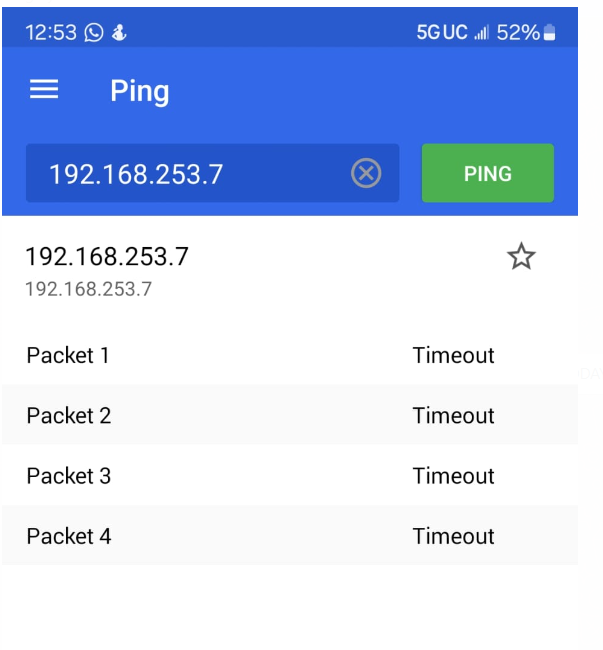
Task: Tap the WhatsApp notification icon in status bar
Action: coord(94,33)
